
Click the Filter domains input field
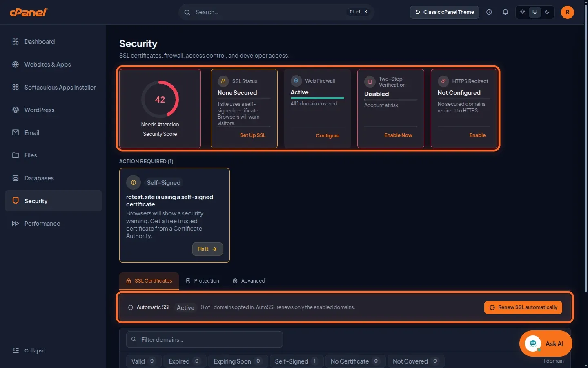point(205,339)
